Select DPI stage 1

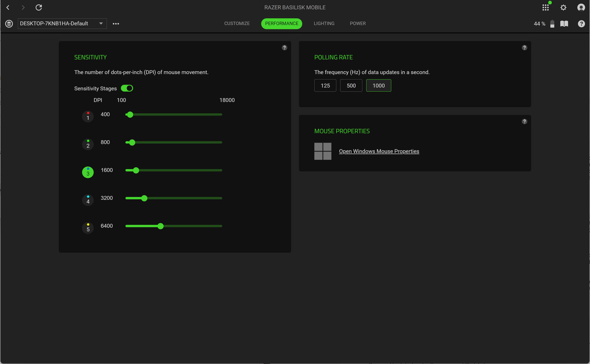click(x=88, y=116)
